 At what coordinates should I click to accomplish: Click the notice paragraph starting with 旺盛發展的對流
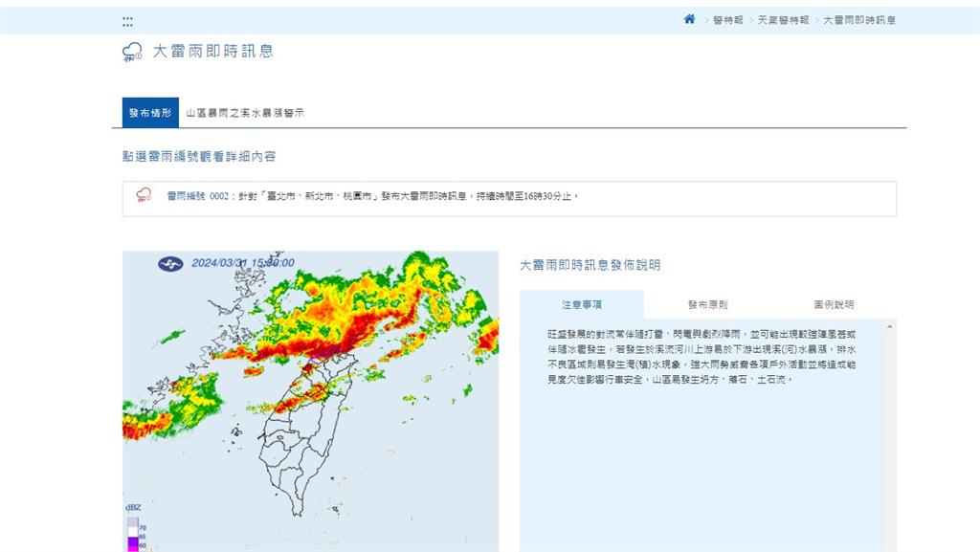click(x=702, y=357)
